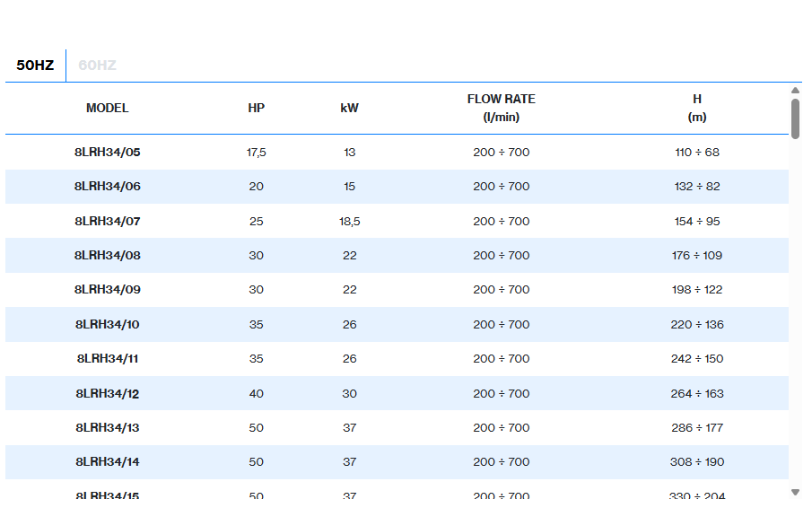Click the scrollbar up arrow
This screenshot has width=812, height=508.
(795, 90)
